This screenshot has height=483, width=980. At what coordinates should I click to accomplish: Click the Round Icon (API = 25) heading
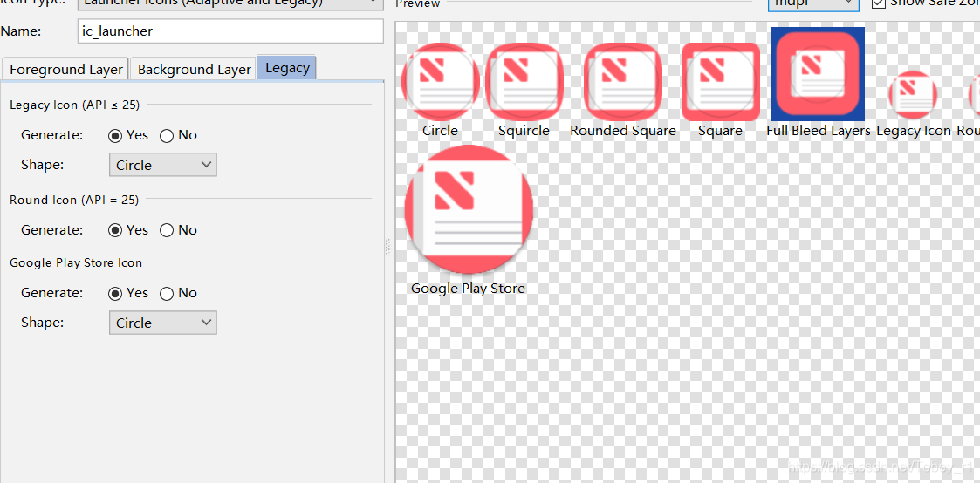[x=74, y=200]
